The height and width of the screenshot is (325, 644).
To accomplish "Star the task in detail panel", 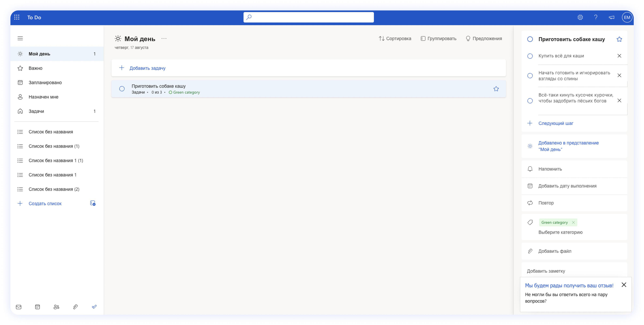I will [x=619, y=39].
